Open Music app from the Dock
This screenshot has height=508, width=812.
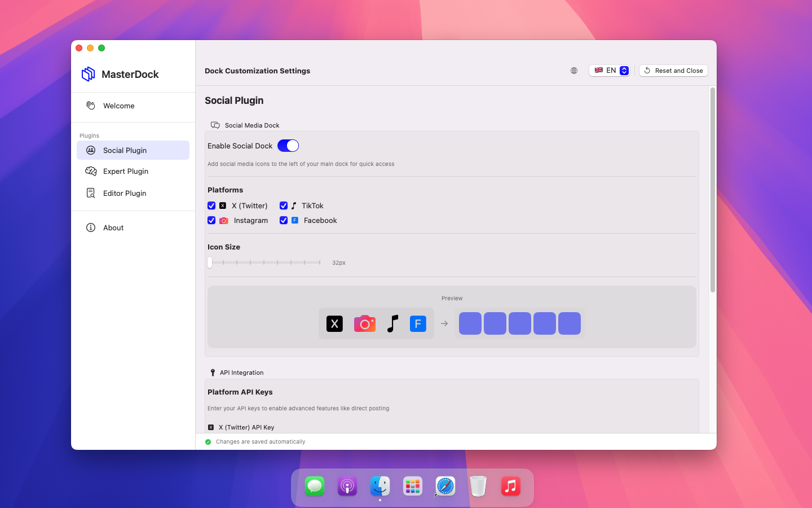[x=511, y=486]
